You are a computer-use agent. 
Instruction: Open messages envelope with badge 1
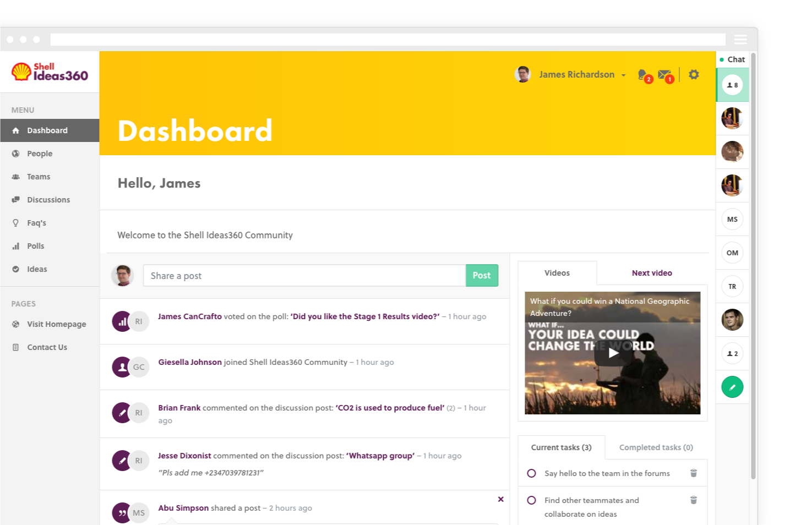[x=664, y=75]
